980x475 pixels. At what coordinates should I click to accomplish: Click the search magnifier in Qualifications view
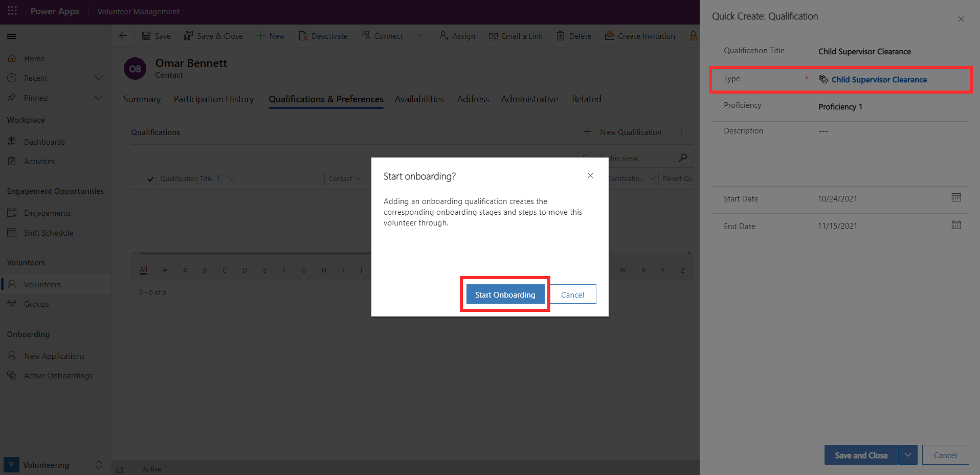[x=683, y=157]
